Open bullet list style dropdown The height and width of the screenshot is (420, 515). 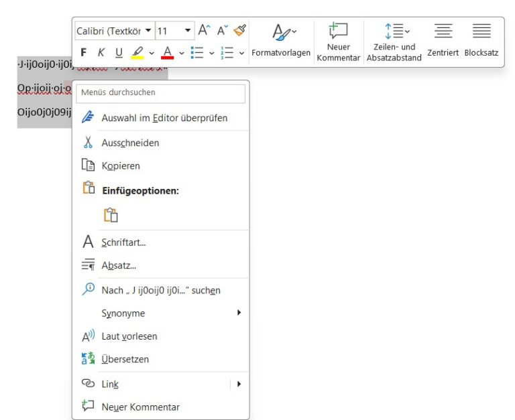click(211, 53)
